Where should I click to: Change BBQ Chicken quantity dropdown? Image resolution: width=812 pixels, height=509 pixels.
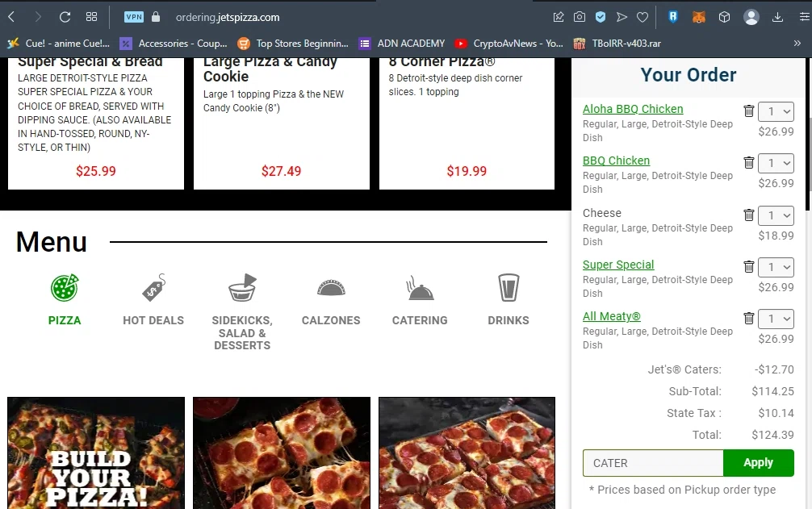tap(776, 164)
